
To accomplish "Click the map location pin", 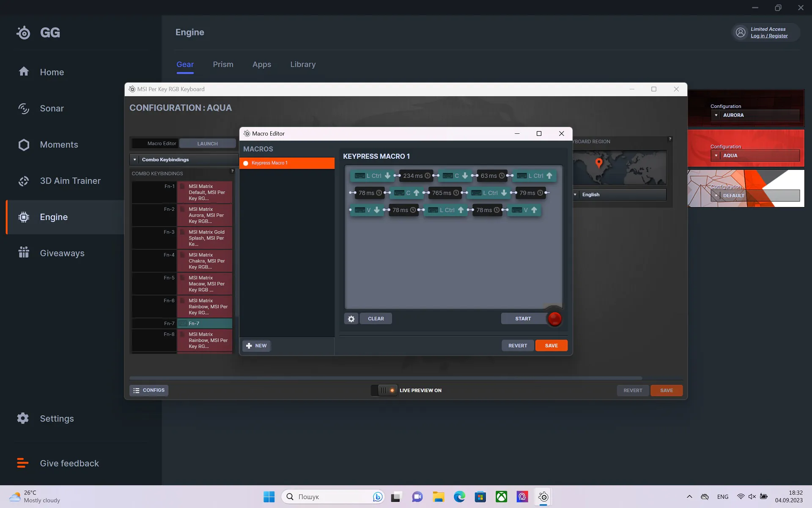I will click(x=598, y=163).
